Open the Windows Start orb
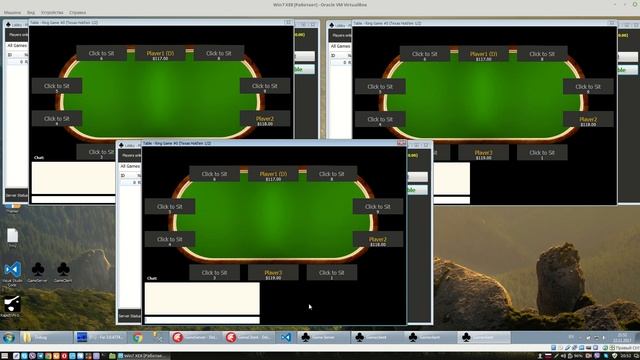This screenshot has width=640, height=360. [x=9, y=338]
